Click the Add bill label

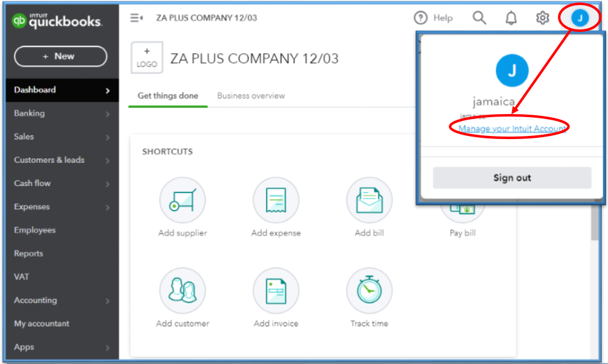[x=370, y=233]
